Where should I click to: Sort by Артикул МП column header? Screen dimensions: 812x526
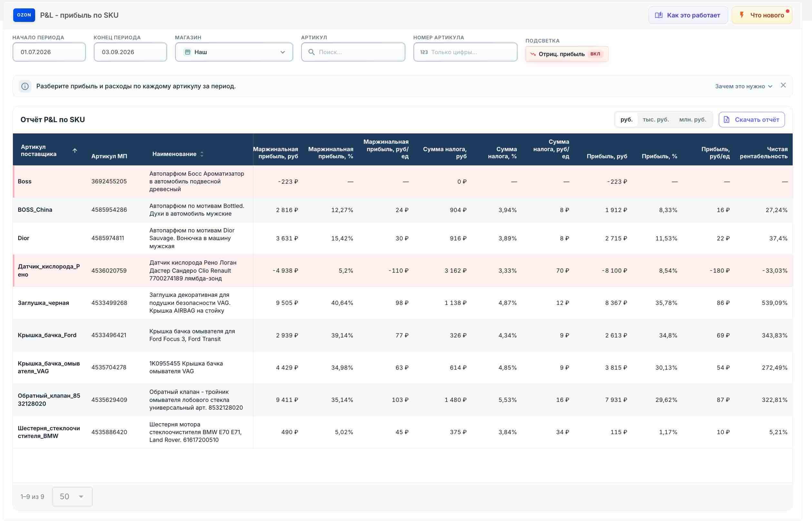coord(109,156)
